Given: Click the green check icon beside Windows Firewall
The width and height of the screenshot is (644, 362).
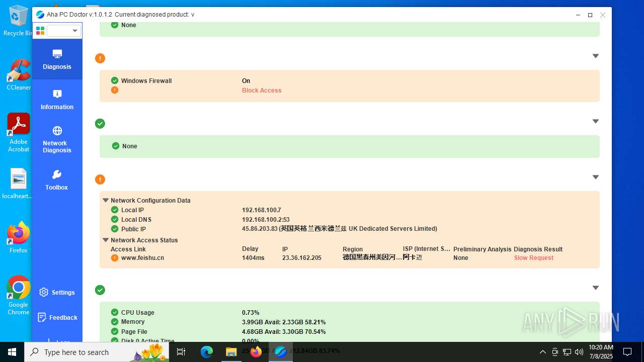Looking at the screenshot, I should (x=115, y=80).
